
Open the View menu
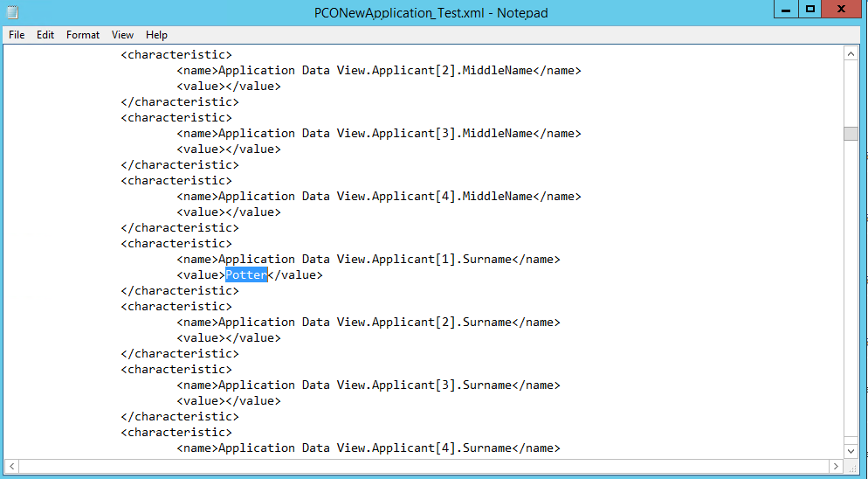[122, 35]
